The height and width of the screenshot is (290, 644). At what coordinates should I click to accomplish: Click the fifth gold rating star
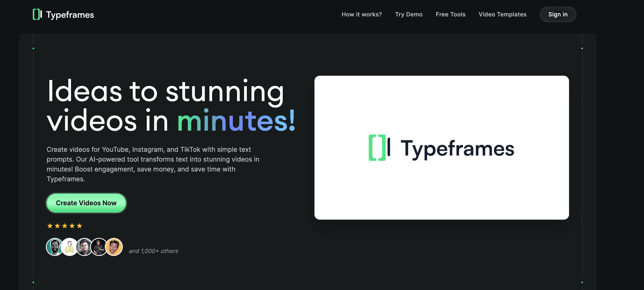point(79,226)
